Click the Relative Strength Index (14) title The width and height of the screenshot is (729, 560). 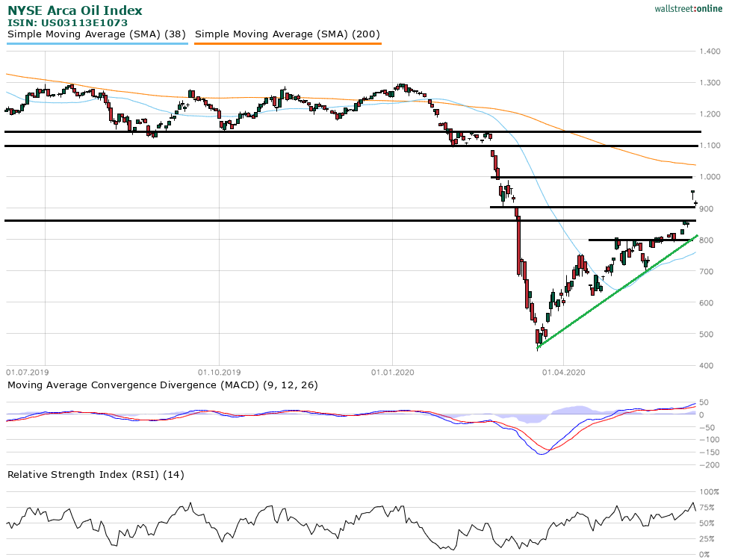(96, 474)
